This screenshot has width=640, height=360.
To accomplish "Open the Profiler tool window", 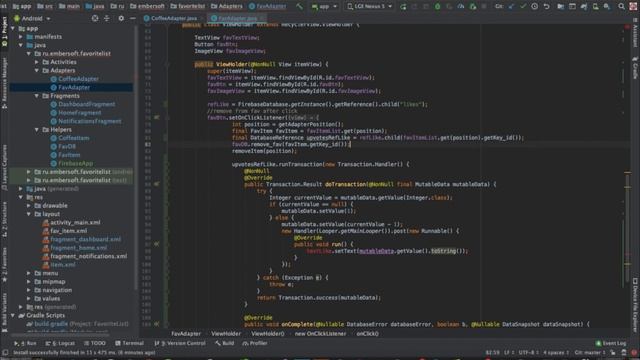I will pos(255,343).
